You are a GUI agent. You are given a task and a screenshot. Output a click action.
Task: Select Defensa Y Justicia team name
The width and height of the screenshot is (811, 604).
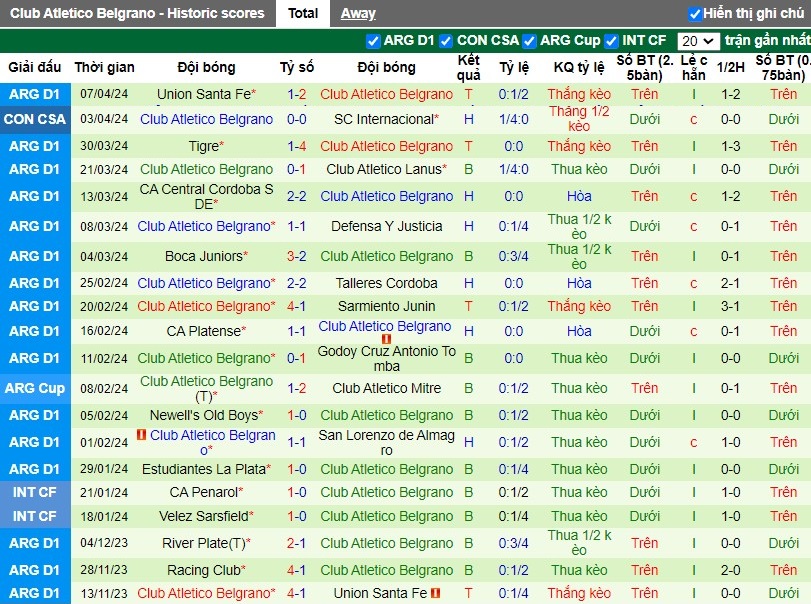[386, 226]
